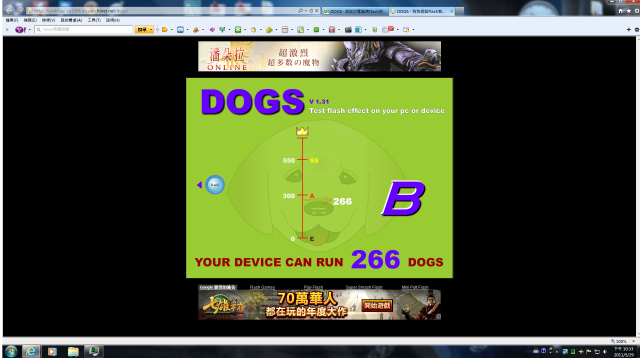Open the 'Super Smash Flash' ad link

tap(364, 287)
